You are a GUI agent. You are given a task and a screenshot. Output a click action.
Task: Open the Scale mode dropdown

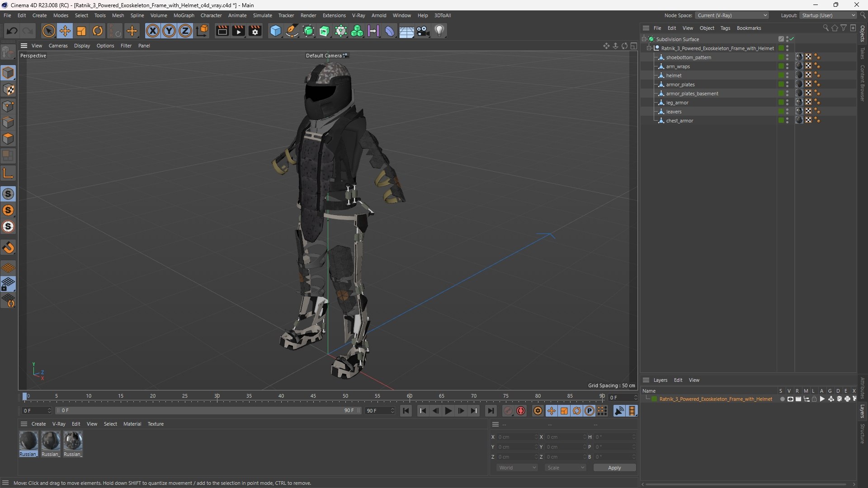coord(566,468)
